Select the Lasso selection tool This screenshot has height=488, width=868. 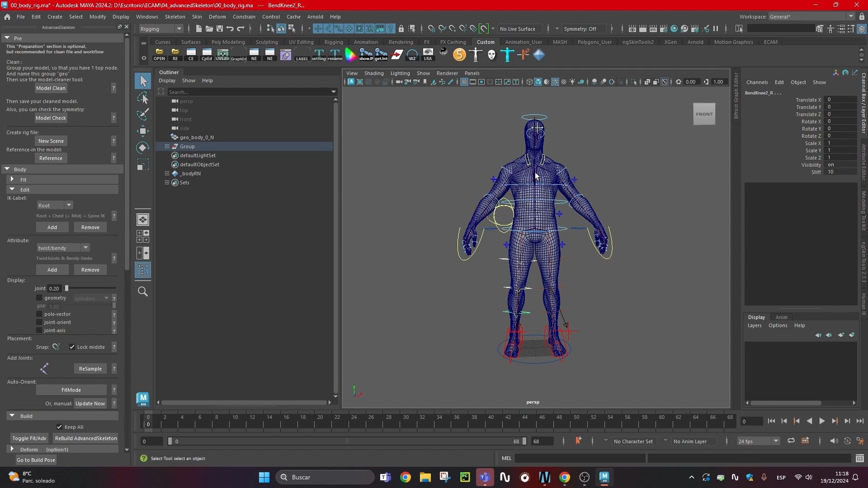(x=142, y=98)
